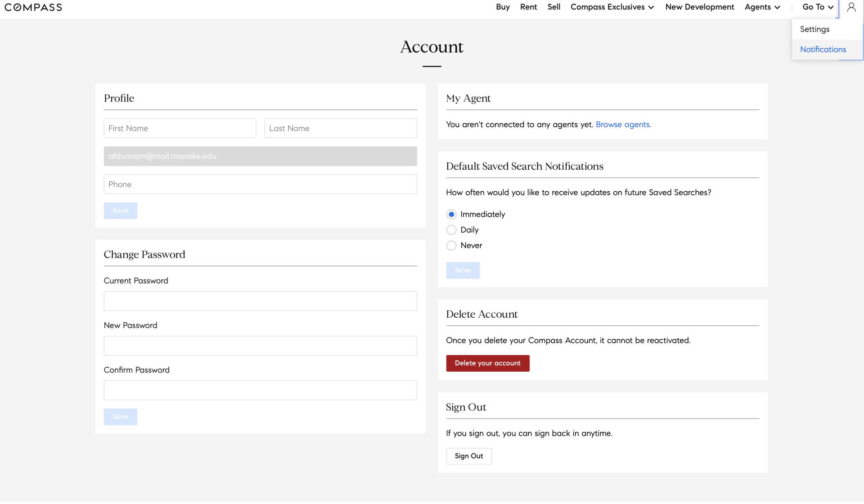Click the New Password field
The image size is (864, 504).
tap(260, 346)
